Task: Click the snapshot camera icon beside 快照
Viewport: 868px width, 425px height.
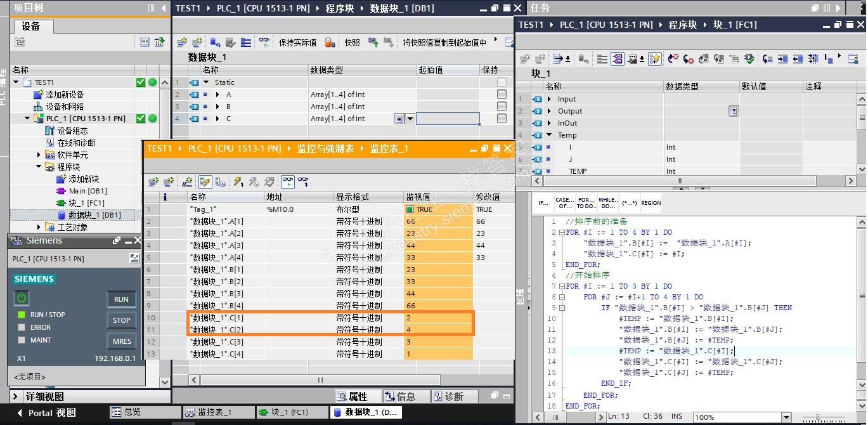Action: point(373,43)
